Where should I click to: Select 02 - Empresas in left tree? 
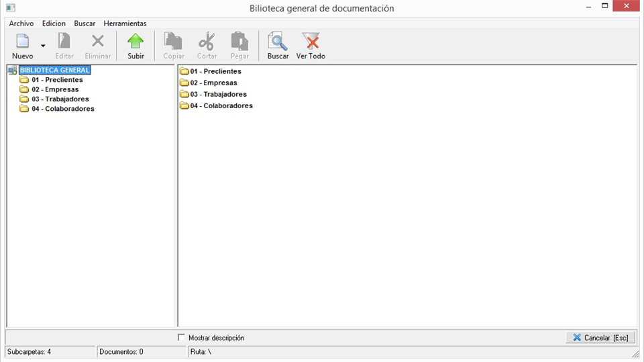[55, 89]
